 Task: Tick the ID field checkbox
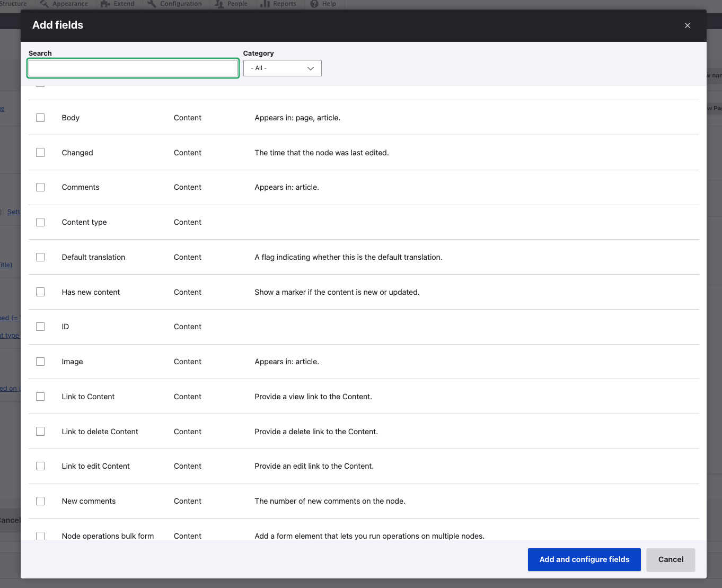[x=40, y=327]
